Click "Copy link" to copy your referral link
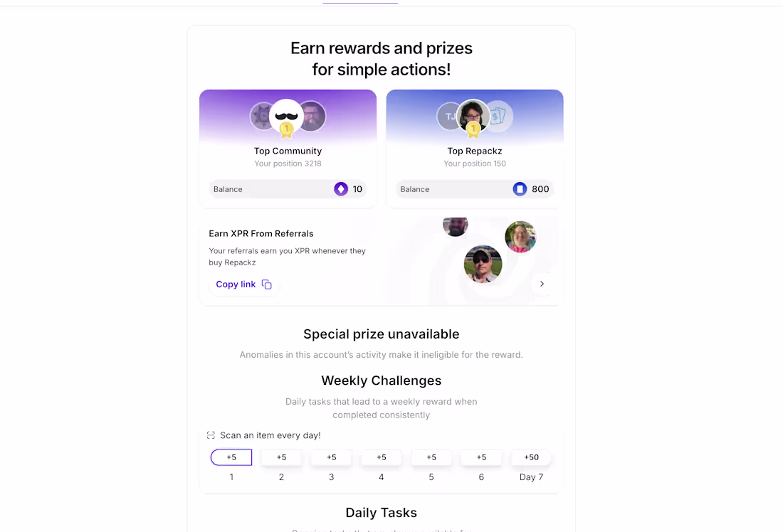Screen dimensions: 783x532 tap(236, 284)
